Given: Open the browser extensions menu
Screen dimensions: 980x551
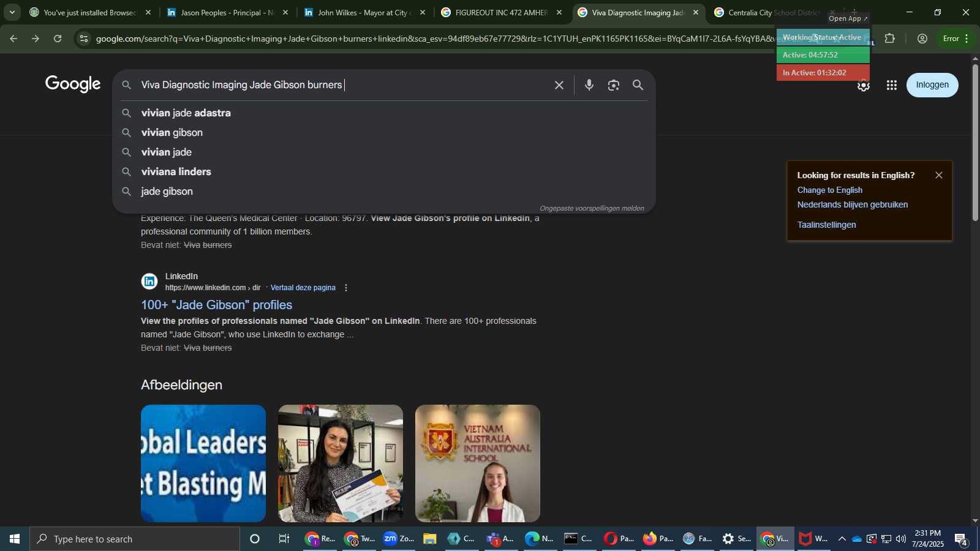Looking at the screenshot, I should (x=890, y=39).
